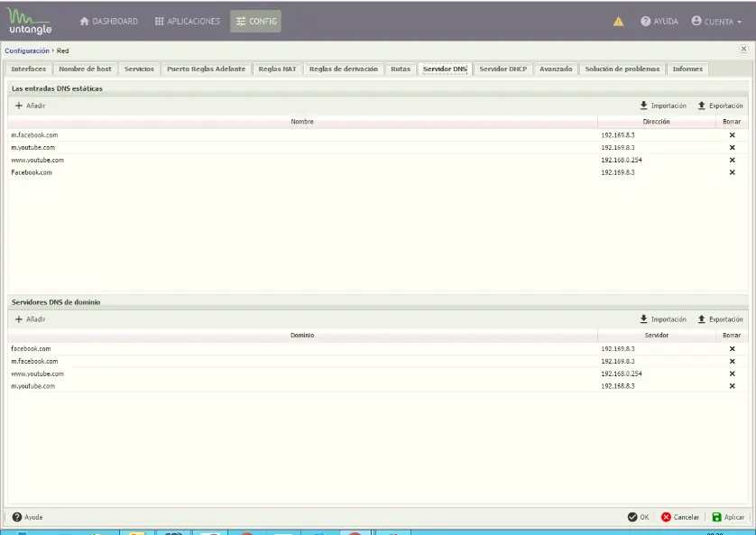Open the Avanzado tab
The image size is (756, 535).
[x=556, y=69]
